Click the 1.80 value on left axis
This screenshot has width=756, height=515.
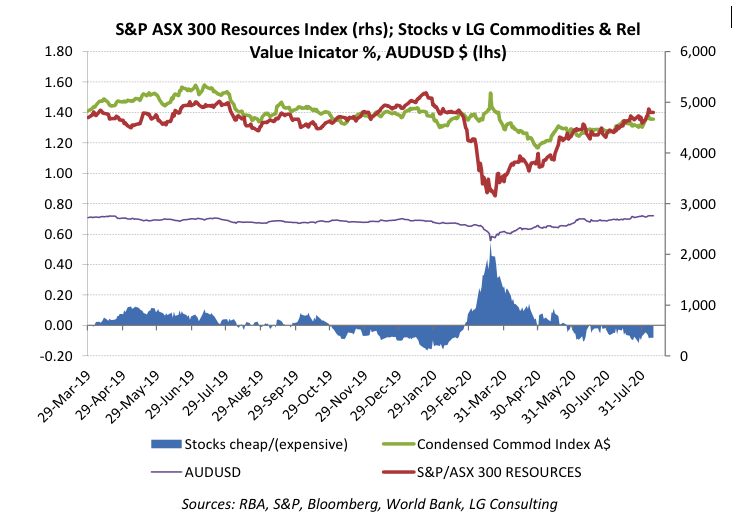60,51
